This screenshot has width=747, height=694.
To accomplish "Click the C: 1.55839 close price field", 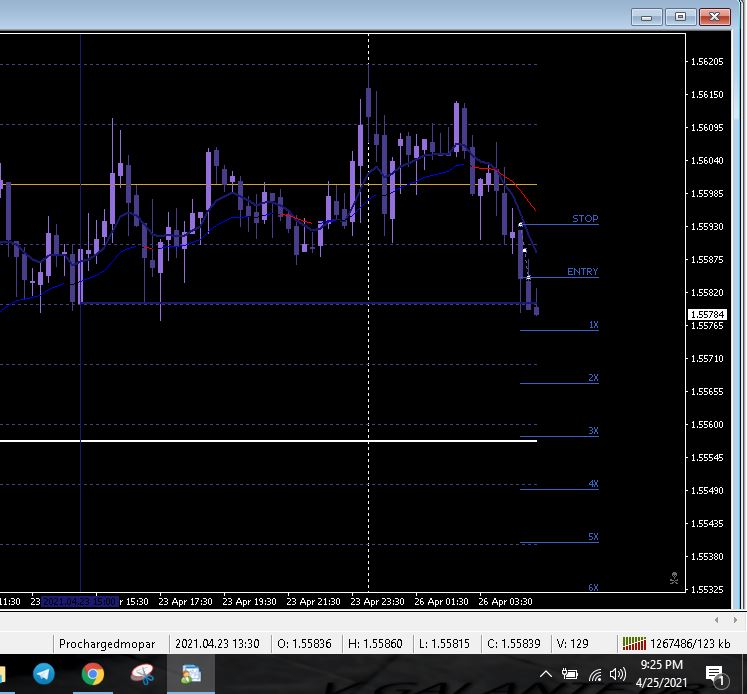I will tap(515, 644).
